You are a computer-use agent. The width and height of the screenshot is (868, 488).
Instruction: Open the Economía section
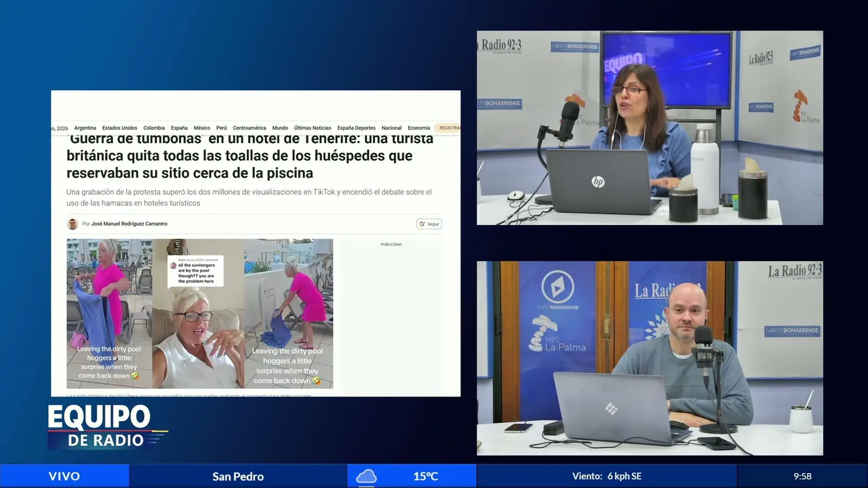[419, 128]
